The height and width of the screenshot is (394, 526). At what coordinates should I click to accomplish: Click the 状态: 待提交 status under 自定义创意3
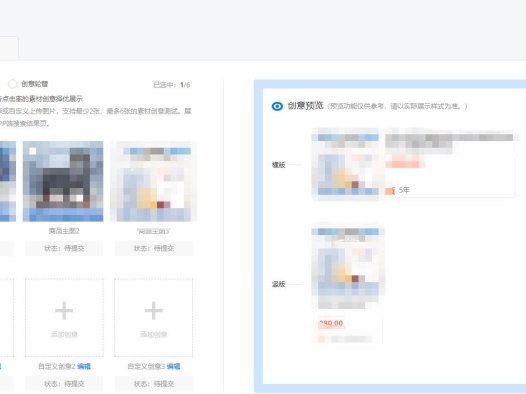(x=154, y=384)
